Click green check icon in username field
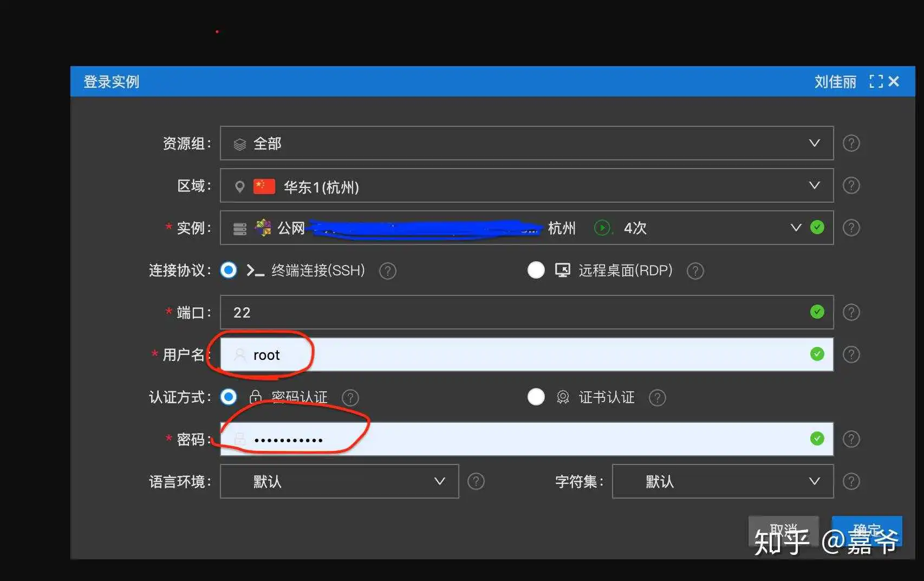 pyautogui.click(x=817, y=354)
